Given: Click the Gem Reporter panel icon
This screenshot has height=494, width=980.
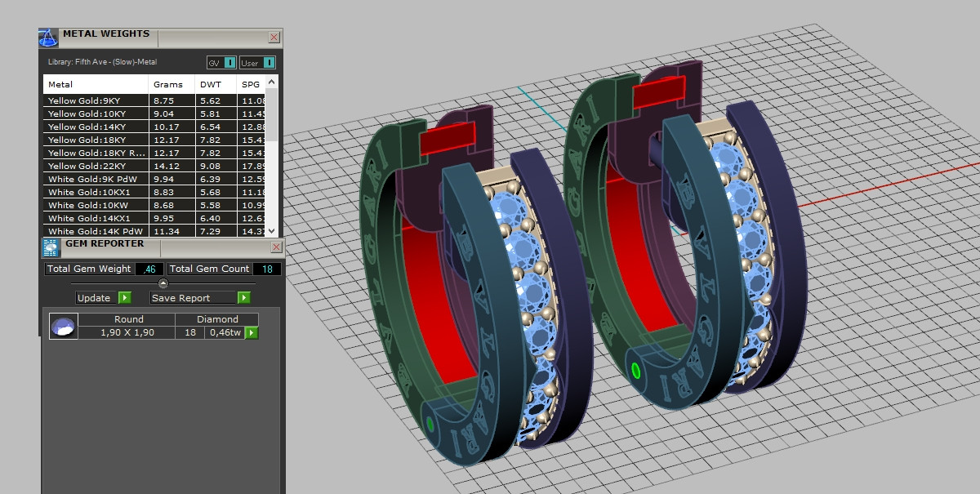Looking at the screenshot, I should (x=51, y=248).
